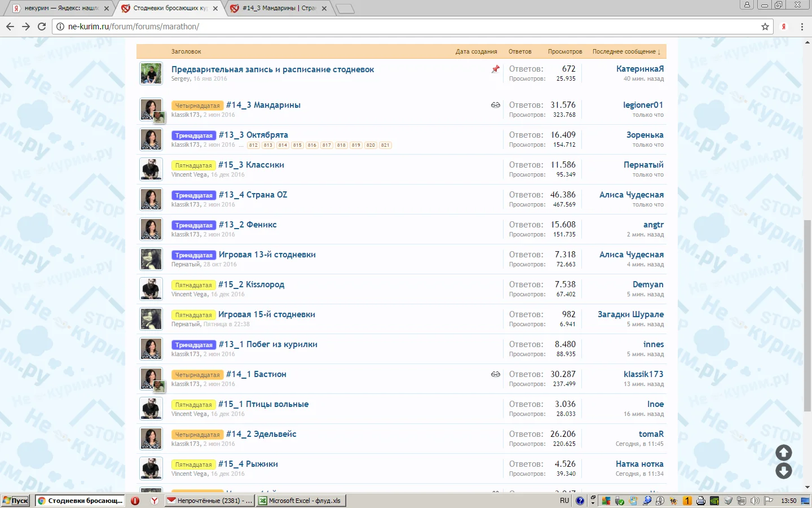
Task: Open the #13_4 Страна OZ thread
Action: pyautogui.click(x=253, y=195)
